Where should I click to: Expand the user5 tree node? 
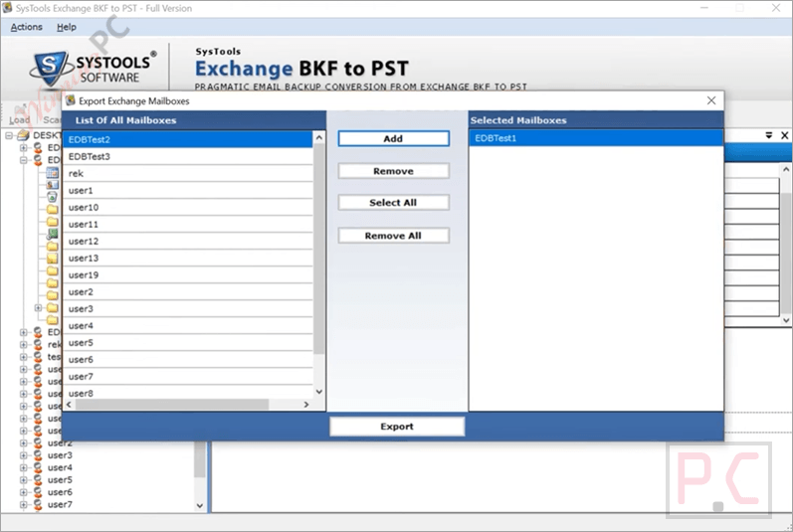click(23, 480)
